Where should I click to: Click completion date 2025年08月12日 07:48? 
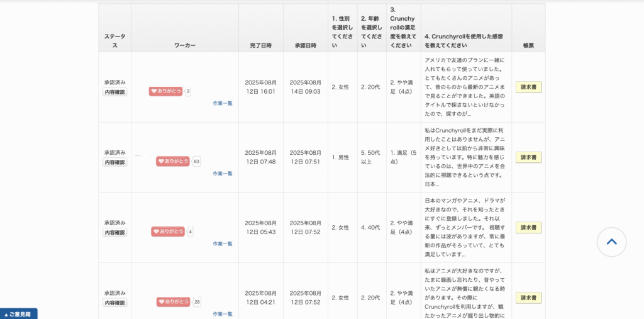click(x=261, y=157)
